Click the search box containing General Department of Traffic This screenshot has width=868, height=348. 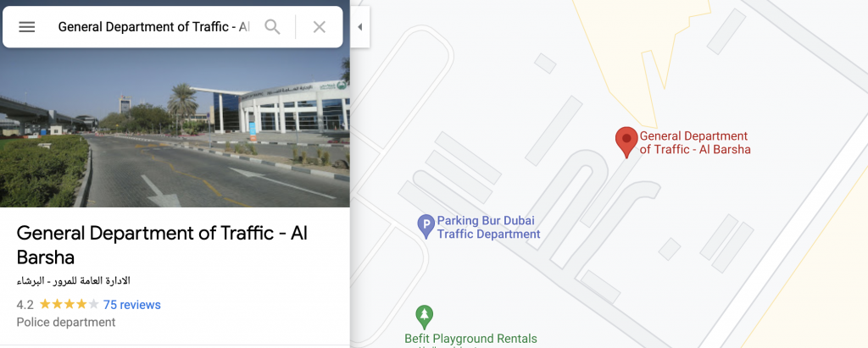154,26
